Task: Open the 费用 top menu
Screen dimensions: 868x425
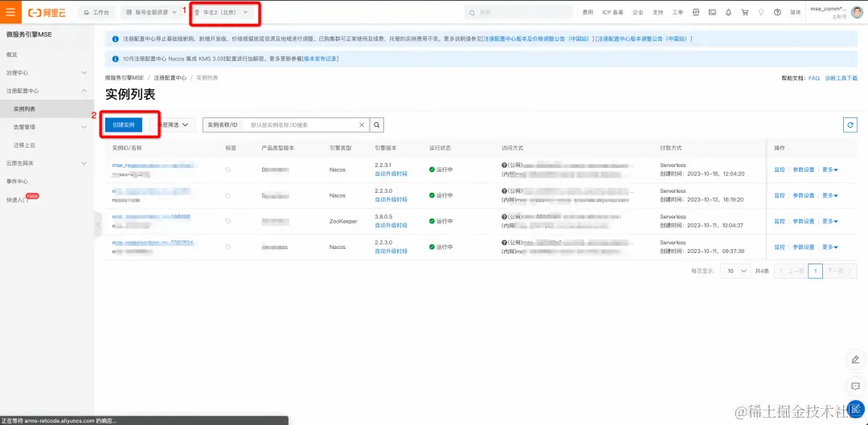Action: point(588,12)
